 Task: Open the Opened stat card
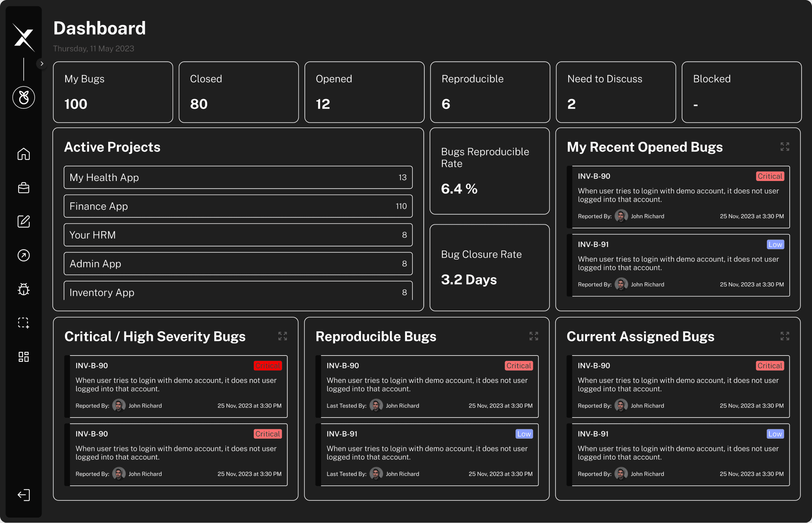[364, 92]
